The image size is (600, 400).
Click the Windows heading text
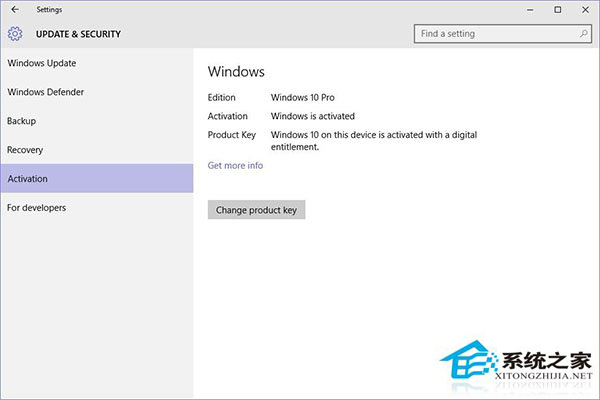point(236,72)
